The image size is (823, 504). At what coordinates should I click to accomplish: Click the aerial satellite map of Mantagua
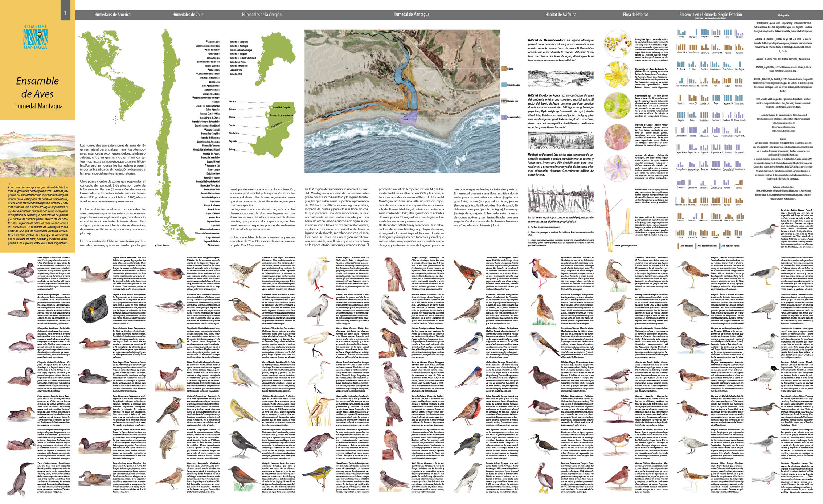coord(402,101)
